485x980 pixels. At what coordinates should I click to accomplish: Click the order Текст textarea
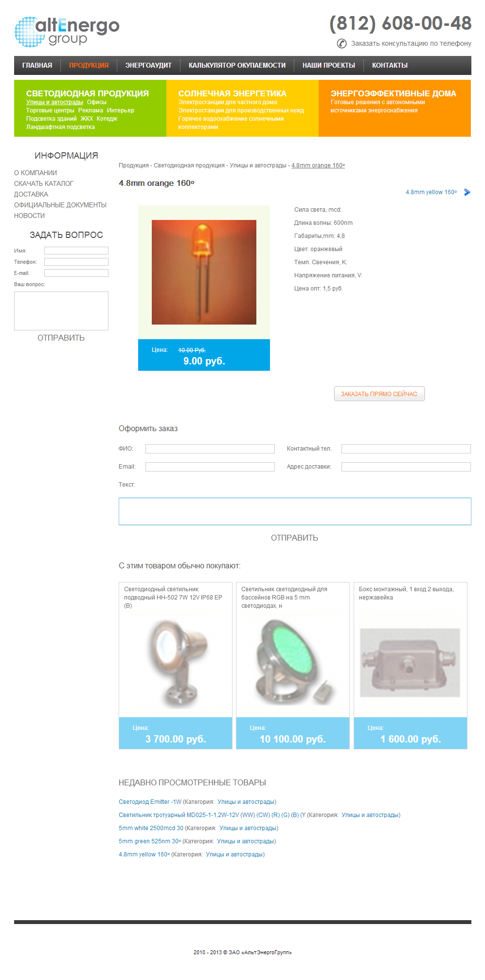click(x=295, y=511)
